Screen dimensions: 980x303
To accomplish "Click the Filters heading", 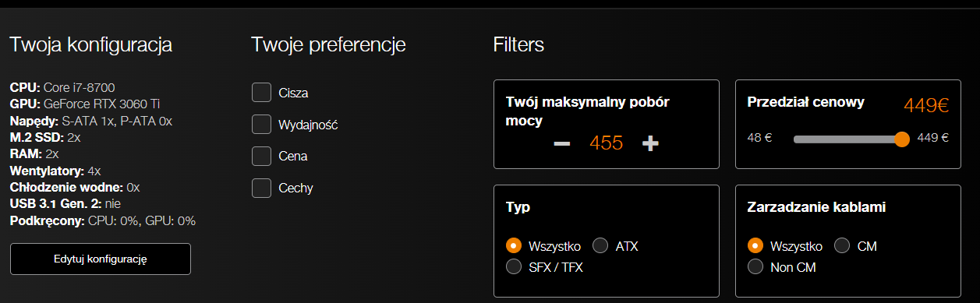I will point(518,44).
